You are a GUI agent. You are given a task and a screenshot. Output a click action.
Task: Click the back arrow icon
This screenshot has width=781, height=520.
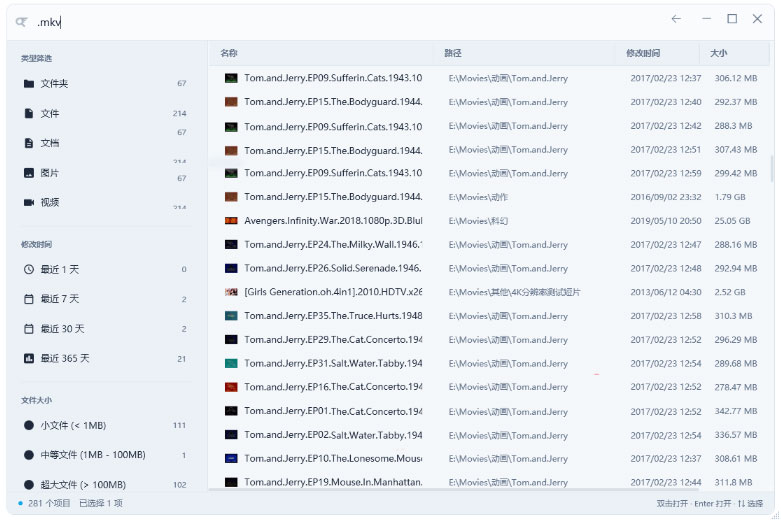pyautogui.click(x=675, y=19)
